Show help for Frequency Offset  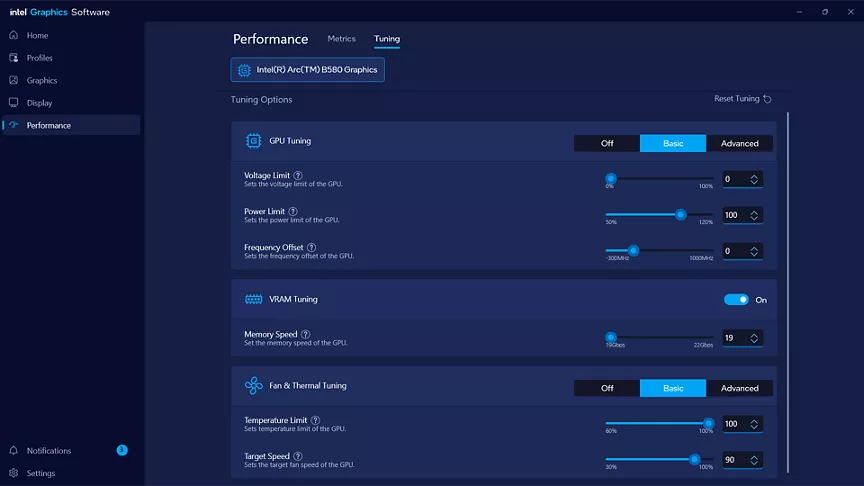click(311, 247)
